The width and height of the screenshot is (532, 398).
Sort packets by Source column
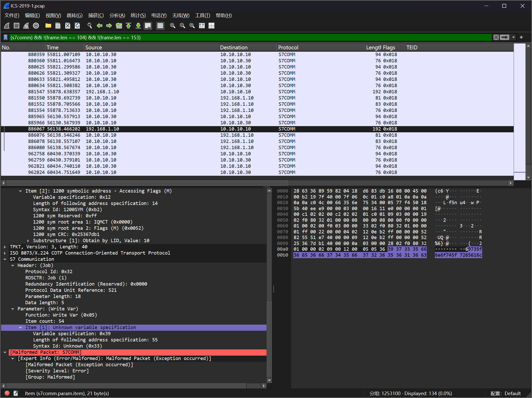click(x=151, y=48)
